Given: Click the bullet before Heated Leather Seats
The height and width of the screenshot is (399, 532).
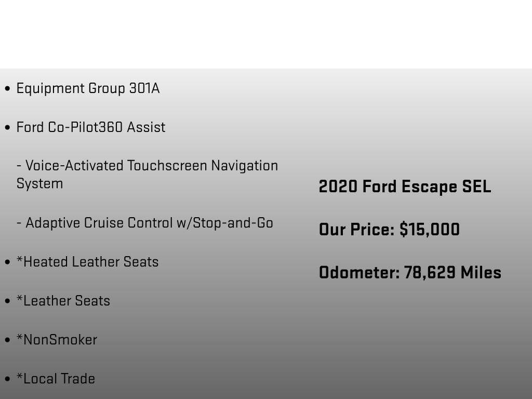Looking at the screenshot, I should tap(7, 262).
